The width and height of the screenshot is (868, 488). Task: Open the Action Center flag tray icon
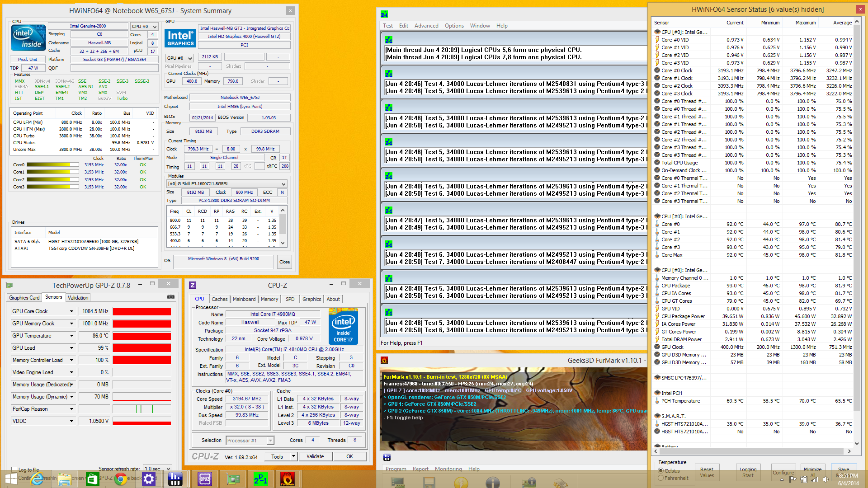793,479
